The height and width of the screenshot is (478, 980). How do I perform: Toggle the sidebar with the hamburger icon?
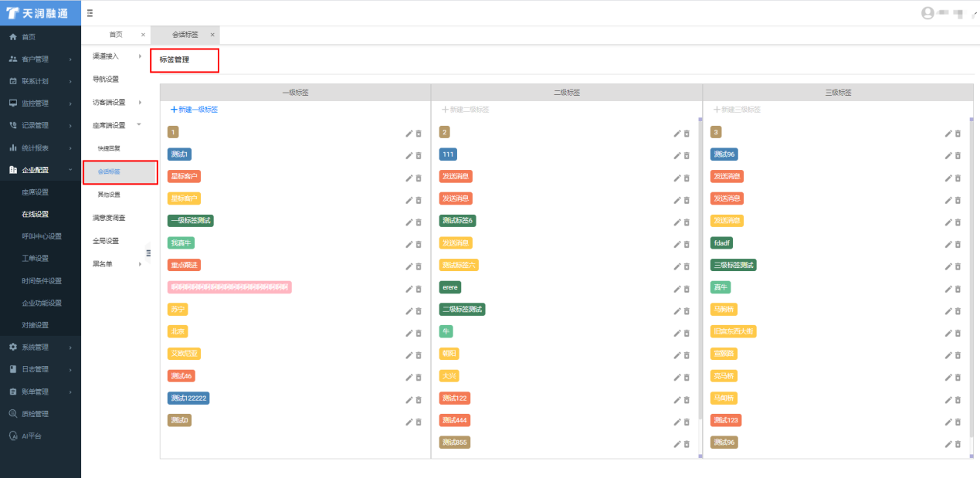coord(90,13)
